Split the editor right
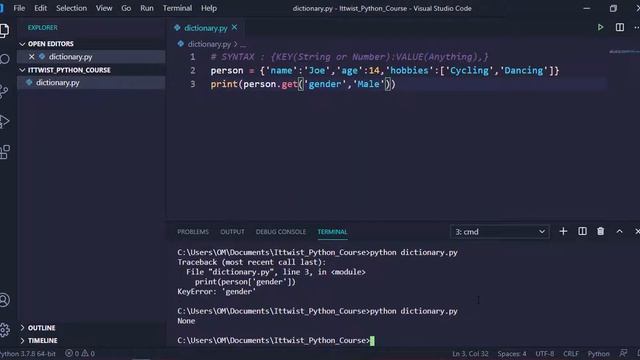 [620, 27]
